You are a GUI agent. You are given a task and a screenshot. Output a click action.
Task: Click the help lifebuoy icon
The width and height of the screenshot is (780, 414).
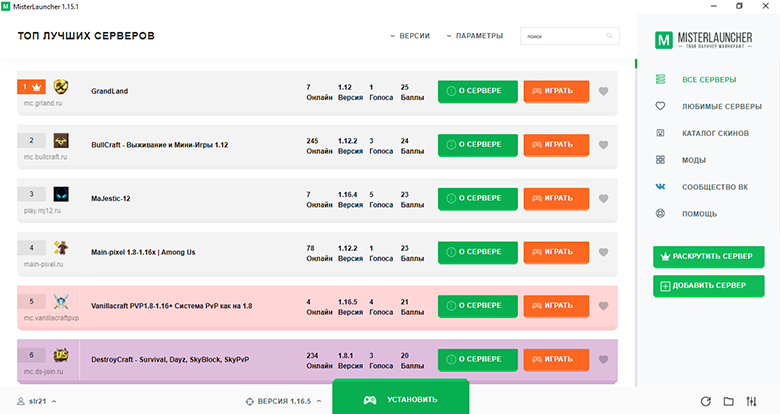[x=660, y=213]
